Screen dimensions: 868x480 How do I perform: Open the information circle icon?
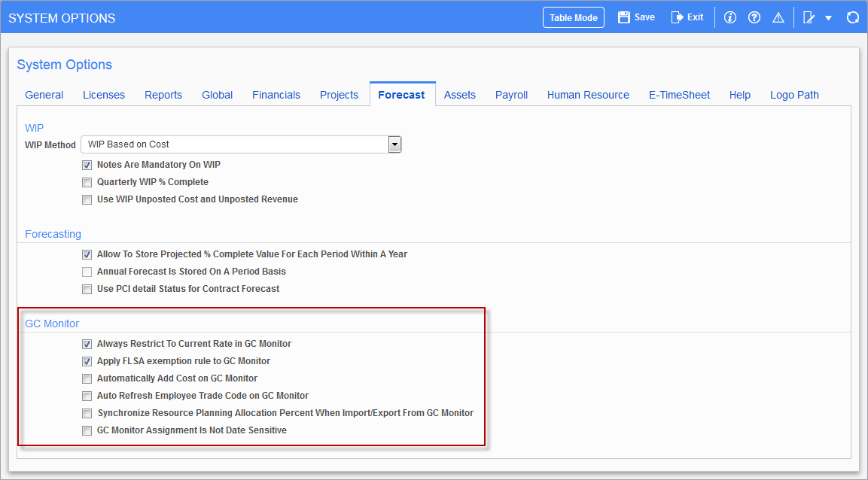click(730, 18)
